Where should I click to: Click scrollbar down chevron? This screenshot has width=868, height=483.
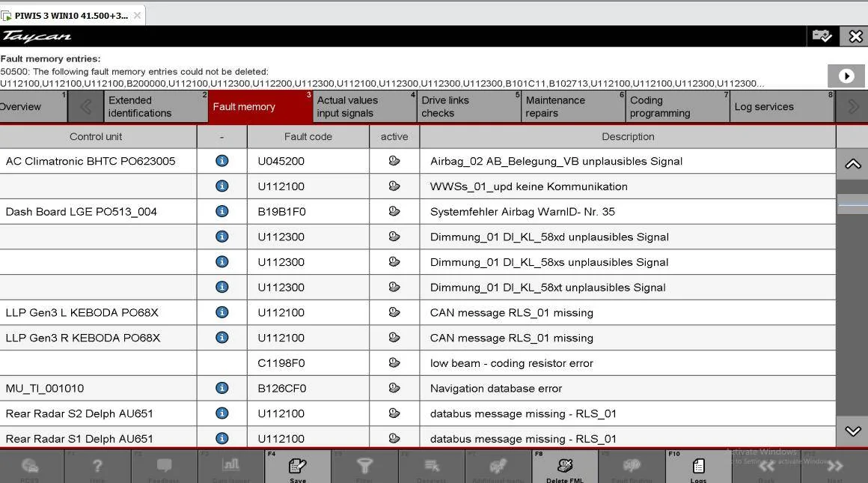(x=852, y=431)
